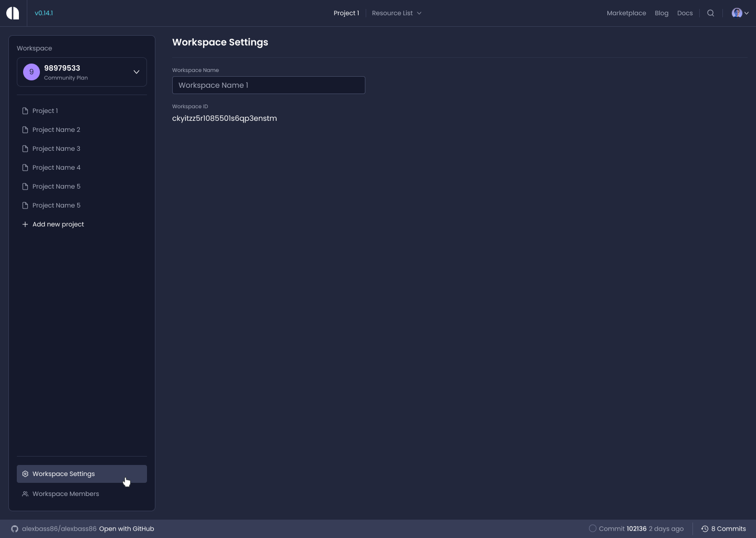Click the plus icon for adding a project
Viewport: 756px width, 538px height.
pyautogui.click(x=25, y=224)
